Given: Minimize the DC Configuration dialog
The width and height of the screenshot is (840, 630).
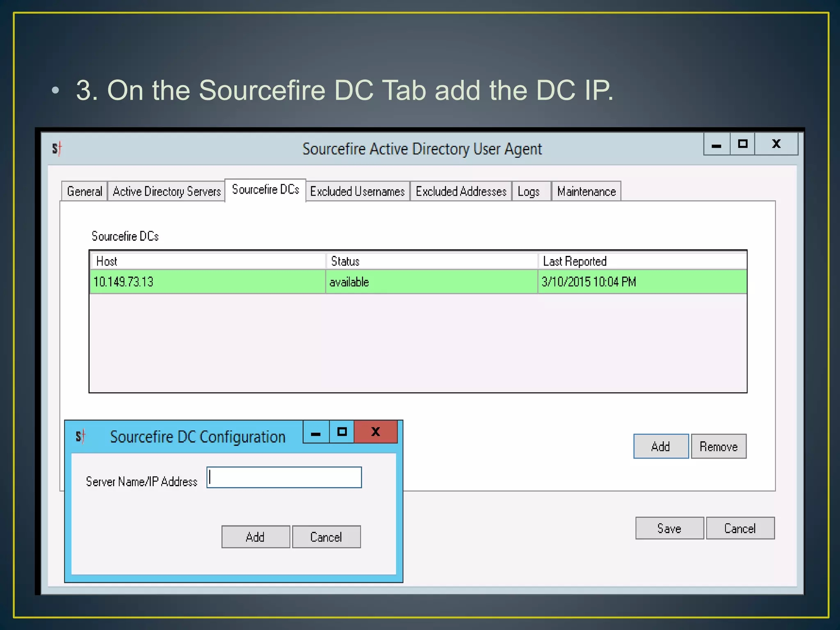Looking at the screenshot, I should pos(316,432).
